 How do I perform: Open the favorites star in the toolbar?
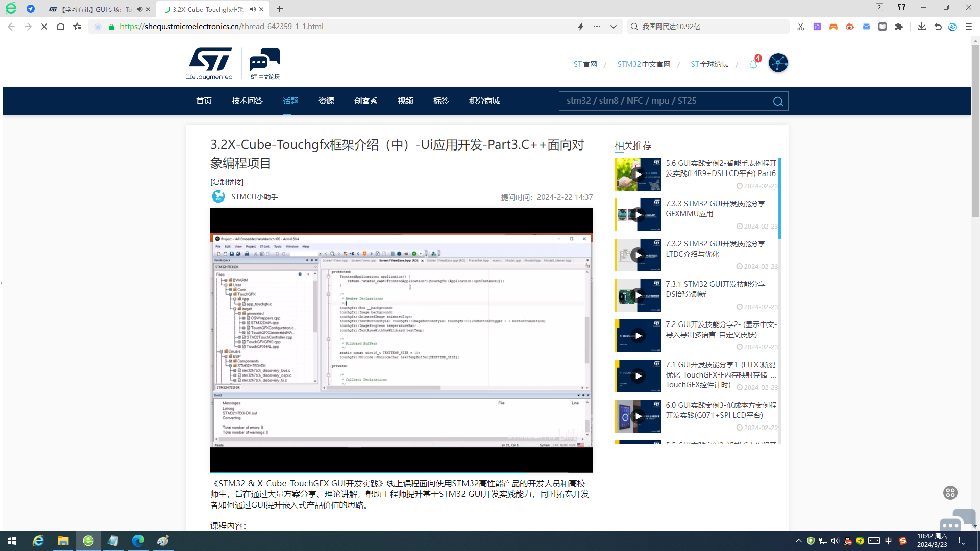77,27
